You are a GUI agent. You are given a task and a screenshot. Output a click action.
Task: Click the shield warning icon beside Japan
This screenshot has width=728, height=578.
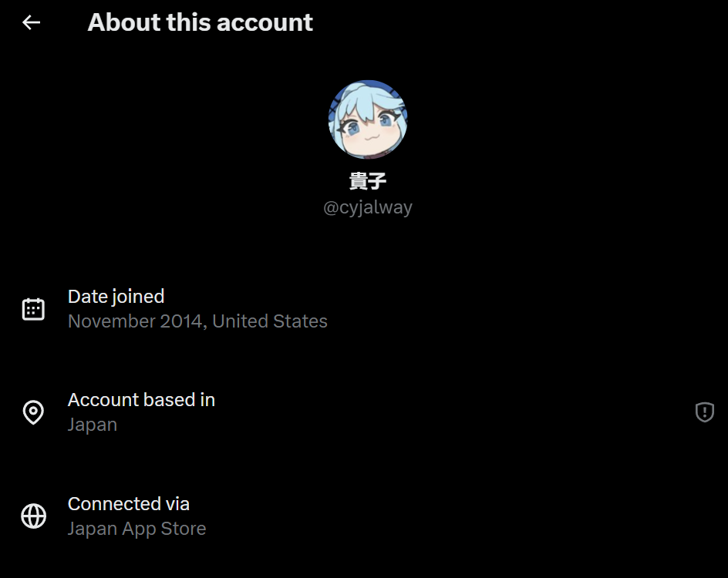click(704, 412)
